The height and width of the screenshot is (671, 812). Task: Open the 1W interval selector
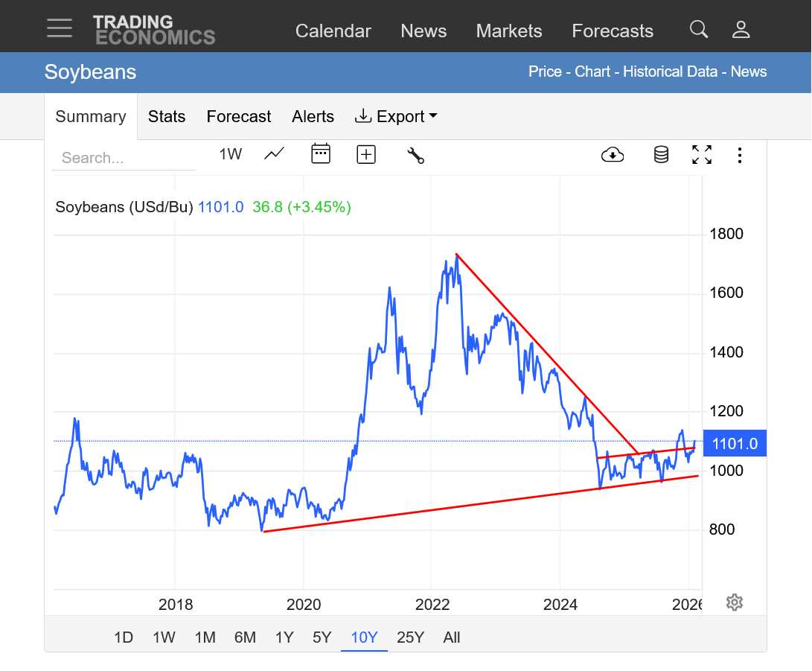[230, 154]
